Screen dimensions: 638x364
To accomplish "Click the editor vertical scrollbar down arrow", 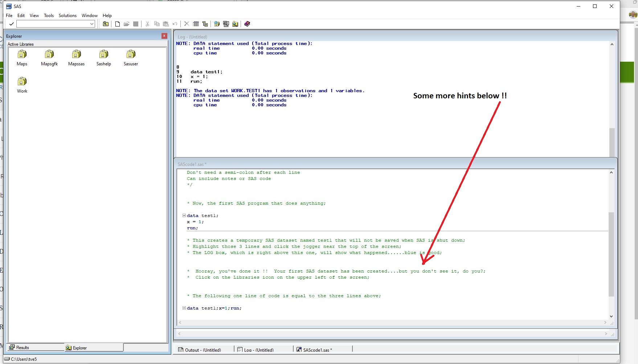I will click(611, 316).
